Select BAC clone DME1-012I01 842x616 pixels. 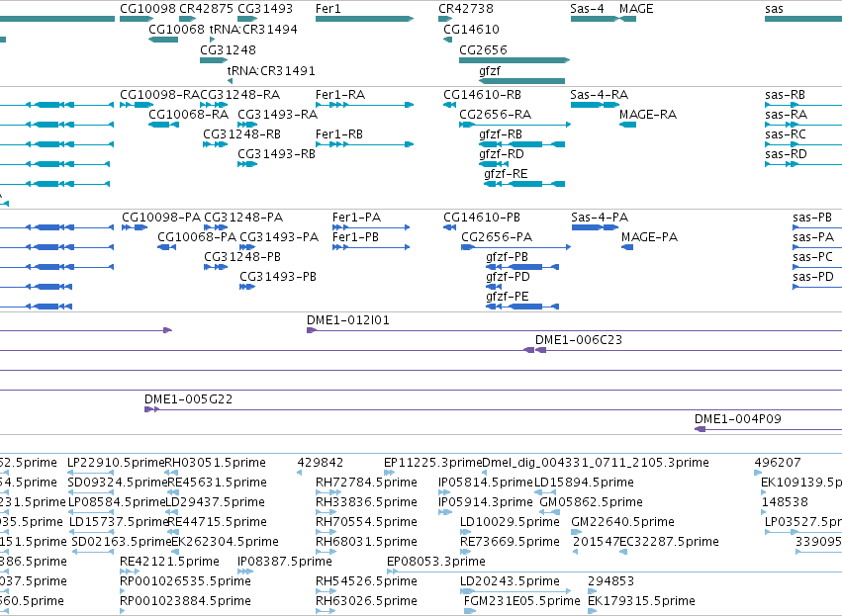(x=348, y=321)
